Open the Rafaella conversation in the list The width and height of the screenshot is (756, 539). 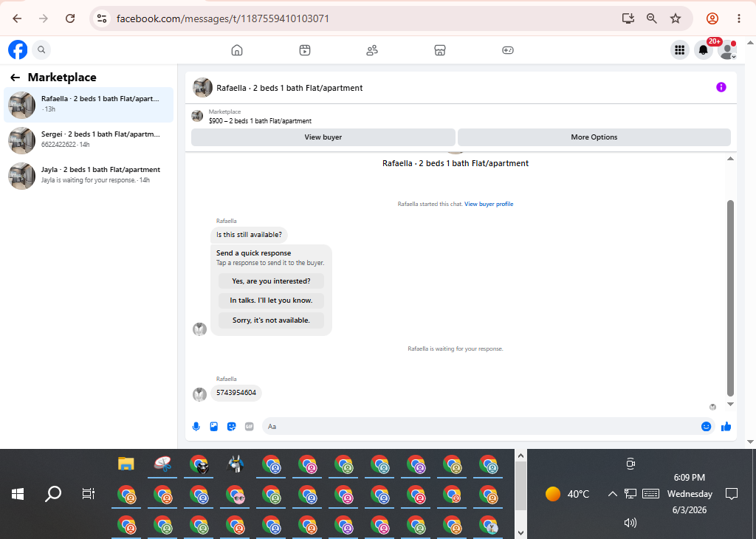(x=89, y=105)
